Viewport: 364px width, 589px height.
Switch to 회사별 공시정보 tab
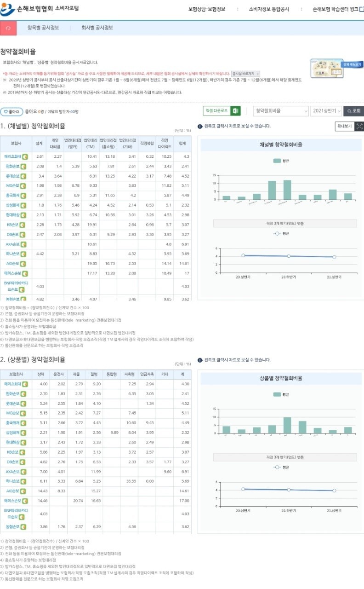click(97, 28)
